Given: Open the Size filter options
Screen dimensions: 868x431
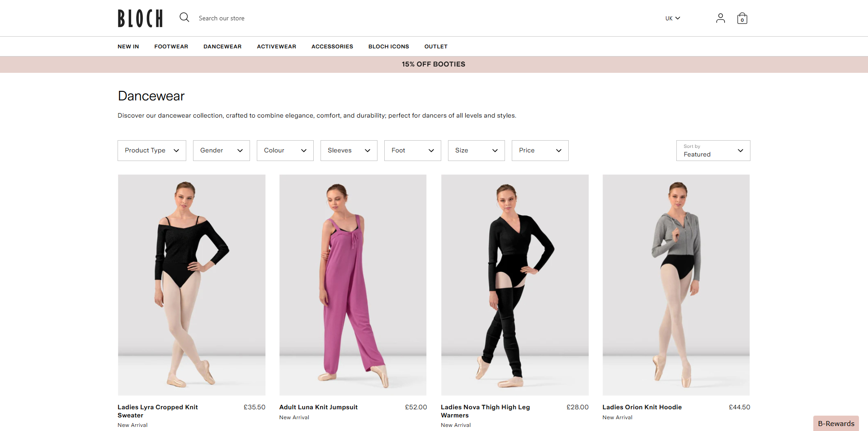Looking at the screenshot, I should [476, 150].
